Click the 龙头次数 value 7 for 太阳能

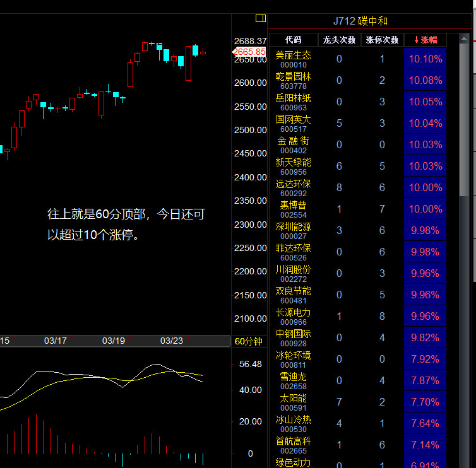(339, 402)
